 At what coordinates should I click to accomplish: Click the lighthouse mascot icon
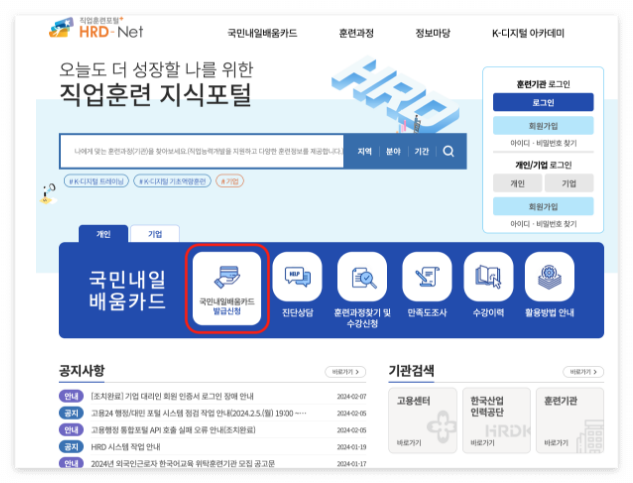[x=48, y=193]
